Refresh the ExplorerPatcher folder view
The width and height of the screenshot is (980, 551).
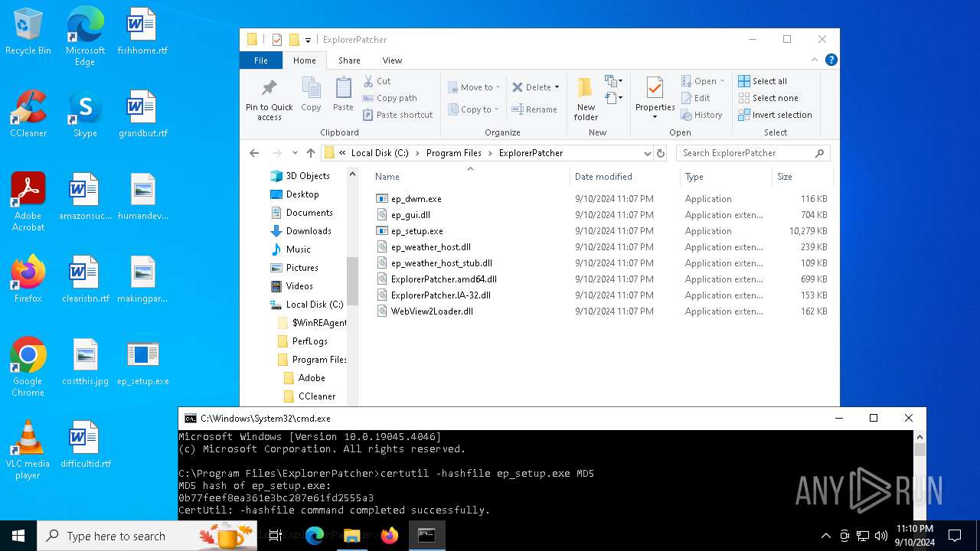[662, 153]
